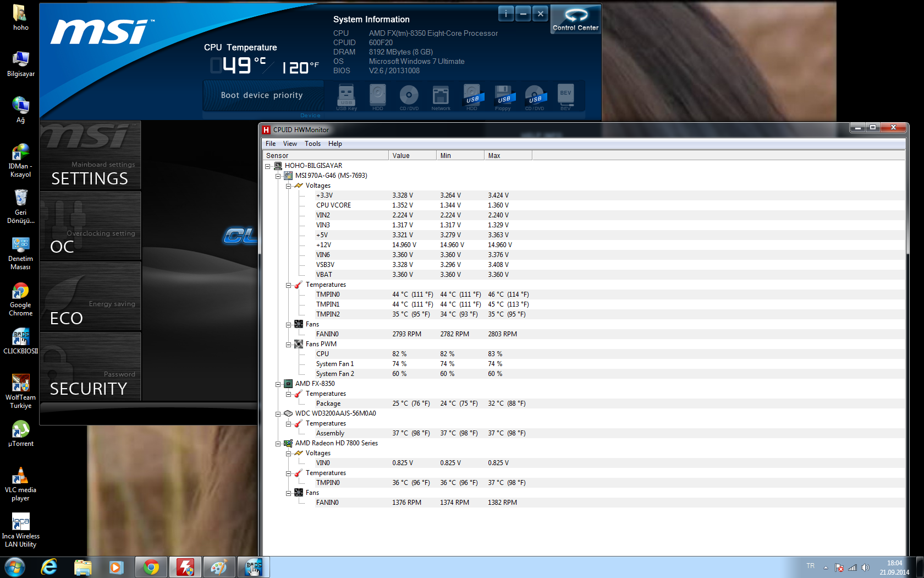
Task: Open the Tools menu in HWMonitor
Action: tap(312, 144)
